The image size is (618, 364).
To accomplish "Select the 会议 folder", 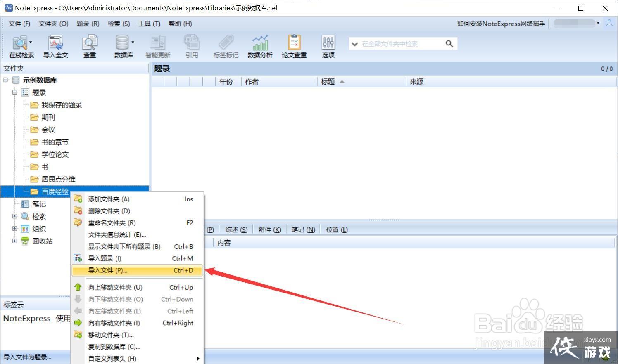I will [x=48, y=130].
